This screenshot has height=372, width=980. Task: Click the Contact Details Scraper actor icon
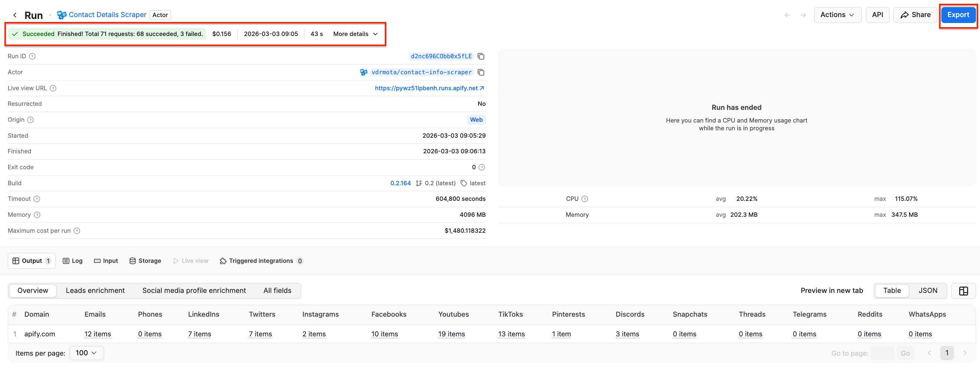tap(61, 15)
